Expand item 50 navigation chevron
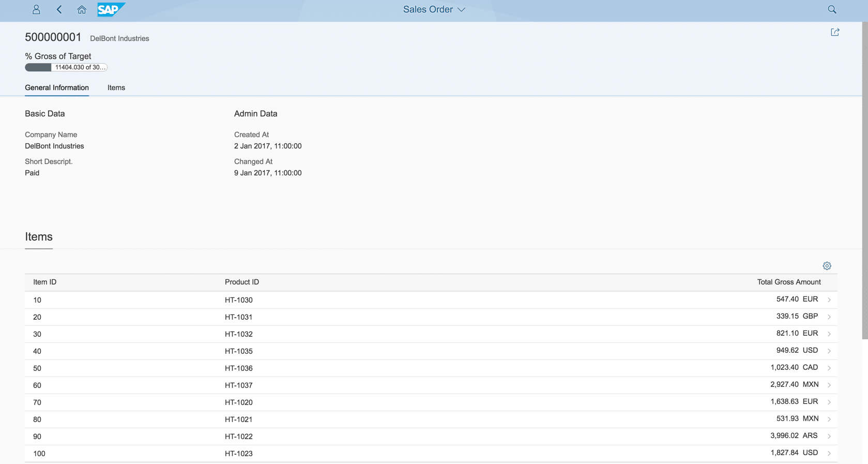 pos(829,368)
